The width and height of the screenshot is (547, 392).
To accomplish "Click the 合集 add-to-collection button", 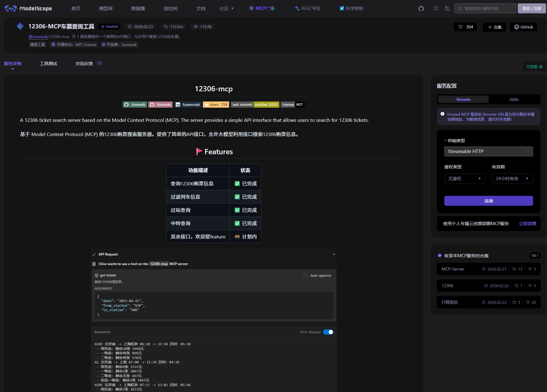I will point(494,27).
